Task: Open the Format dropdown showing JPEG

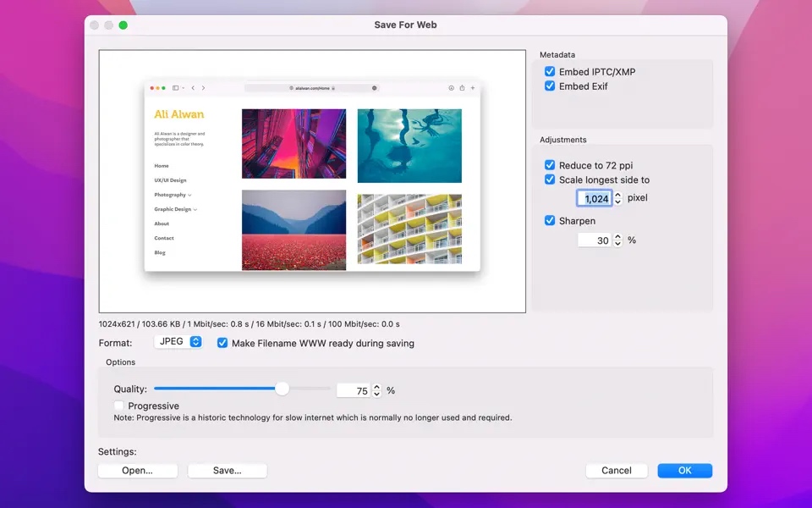Action: pos(178,341)
